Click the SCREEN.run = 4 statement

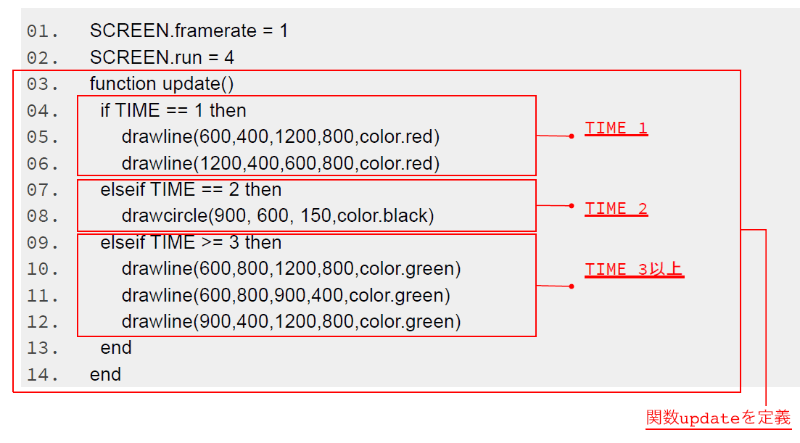(162, 57)
